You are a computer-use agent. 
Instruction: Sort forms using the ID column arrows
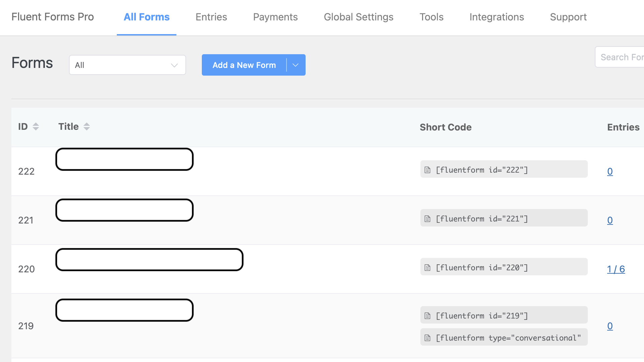point(36,126)
